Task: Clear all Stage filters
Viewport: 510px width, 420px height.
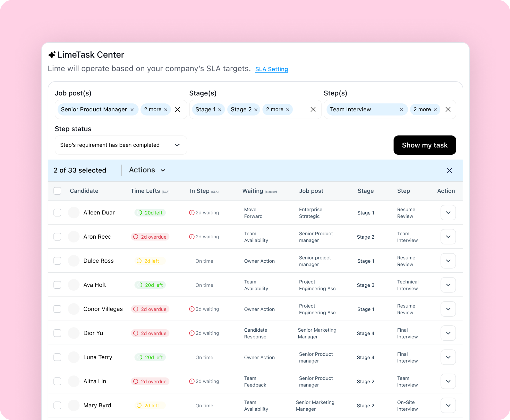Action: (x=313, y=110)
